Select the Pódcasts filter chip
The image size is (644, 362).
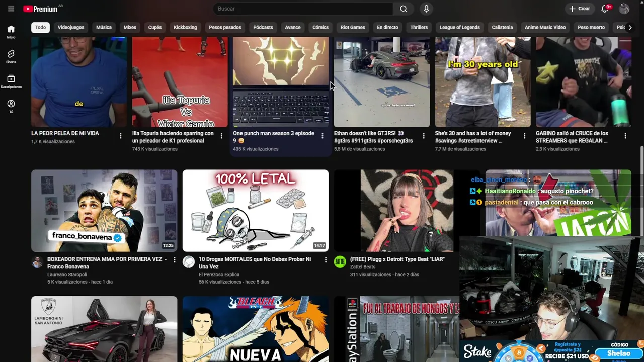pyautogui.click(x=263, y=27)
